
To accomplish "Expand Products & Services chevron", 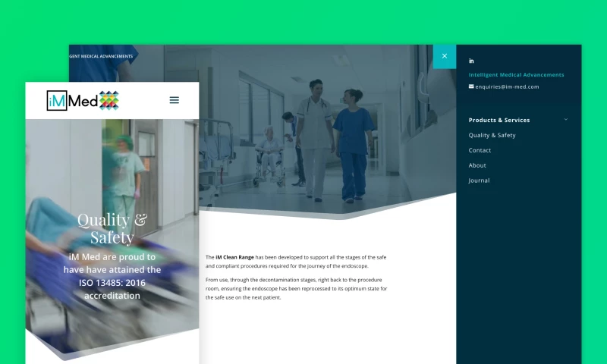I will coord(566,120).
